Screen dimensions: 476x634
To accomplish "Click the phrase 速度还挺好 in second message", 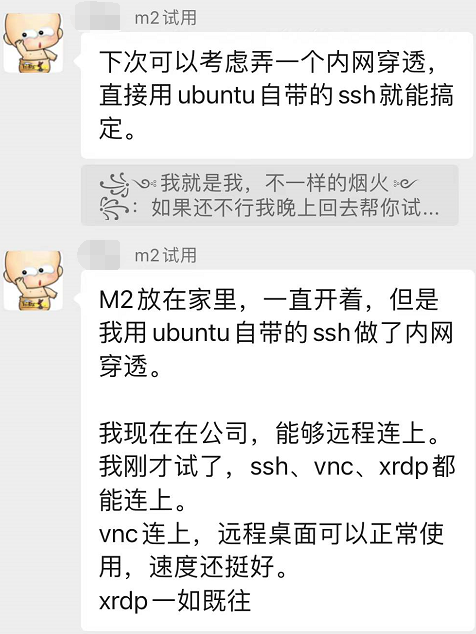I will pyautogui.click(x=212, y=567).
